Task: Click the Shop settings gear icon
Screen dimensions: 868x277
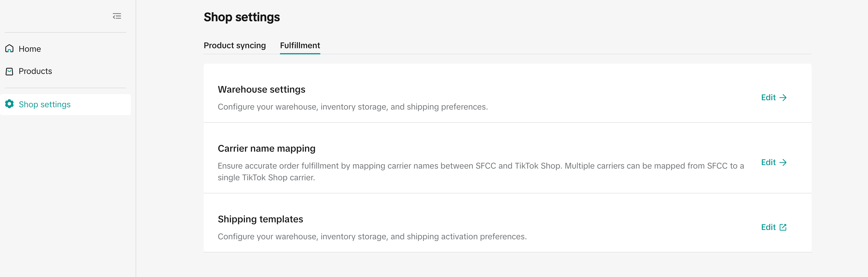Action: coord(9,104)
